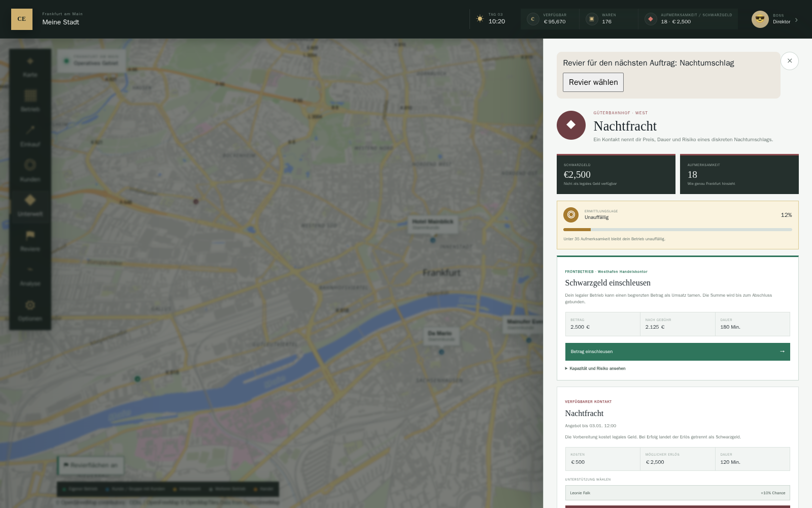This screenshot has height=508, width=812.
Task: Click the Dauer 120 Min. cell
Action: click(x=752, y=459)
